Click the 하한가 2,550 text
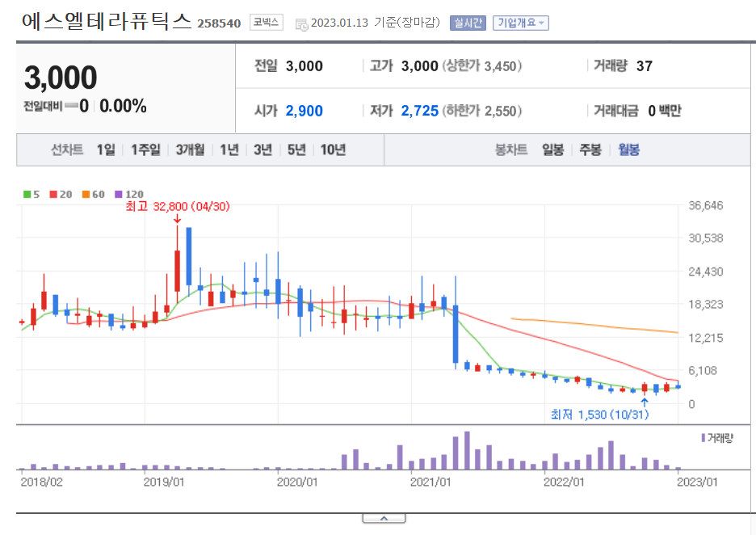The height and width of the screenshot is (535, 756). pos(482,111)
